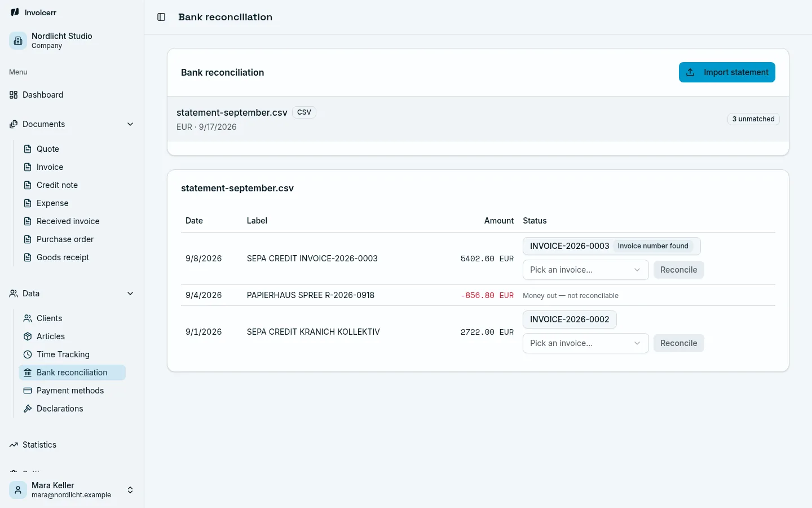812x508 pixels.
Task: Click the 9/1/2026 date cell
Action: 204,332
